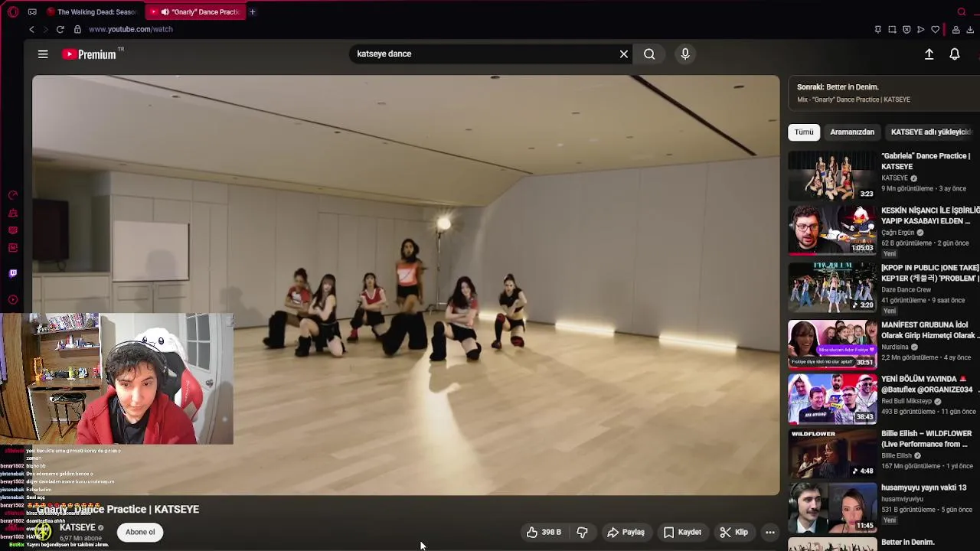Pause the Gnarly dance video player
This screenshot has width=980, height=551.
tap(406, 285)
